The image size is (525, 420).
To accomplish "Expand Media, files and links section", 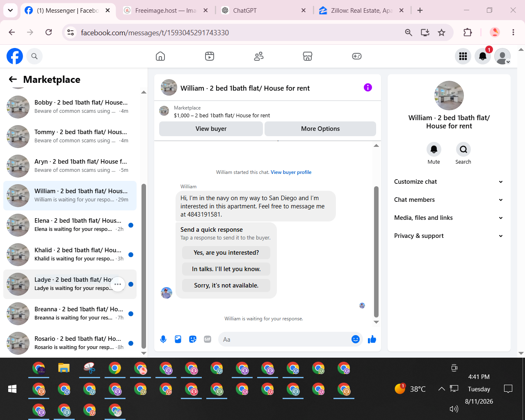I will coord(449,218).
